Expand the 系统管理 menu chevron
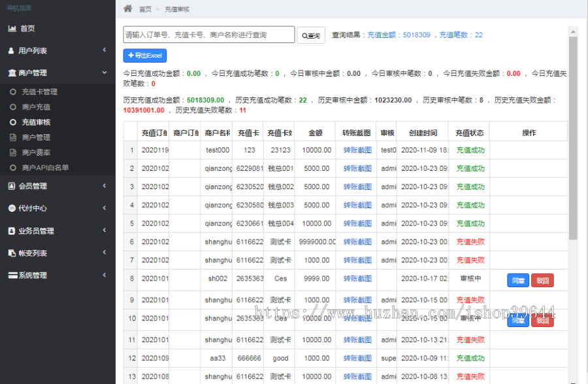This screenshot has height=384, width=588. click(105, 275)
